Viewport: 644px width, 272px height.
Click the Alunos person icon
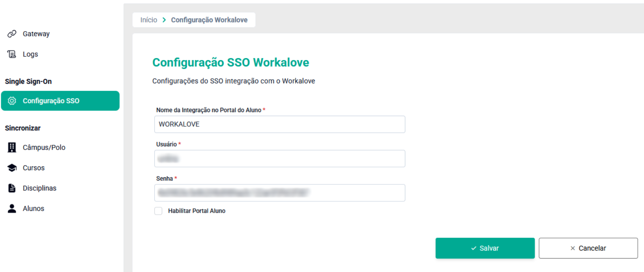coord(12,208)
